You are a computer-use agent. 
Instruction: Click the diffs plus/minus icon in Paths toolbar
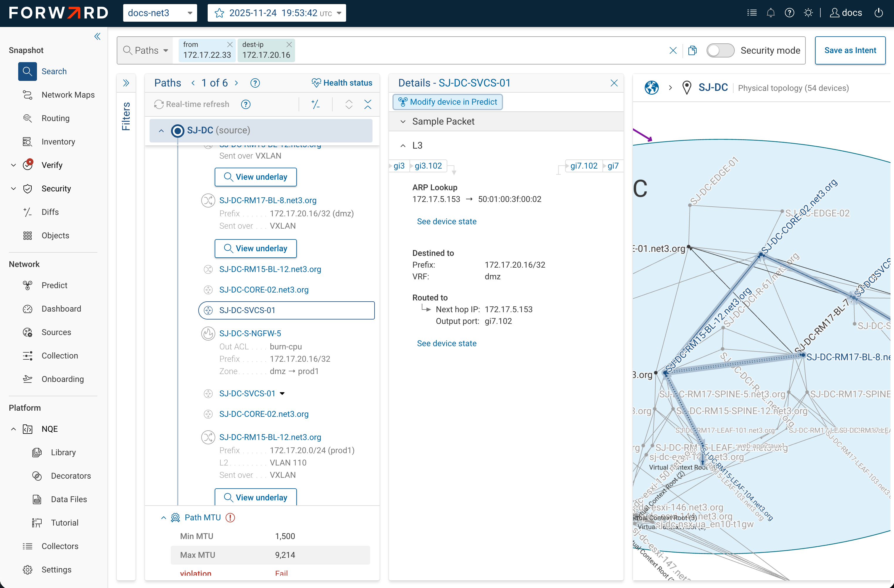316,104
